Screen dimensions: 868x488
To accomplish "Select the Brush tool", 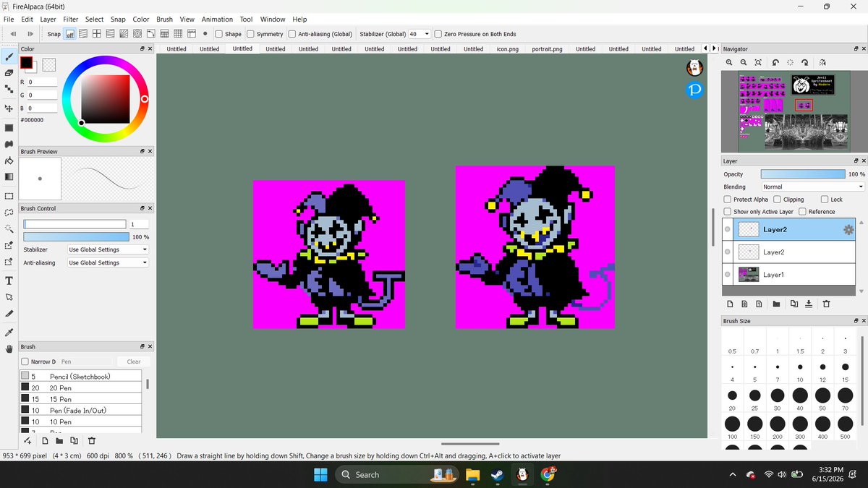I will tap(9, 56).
